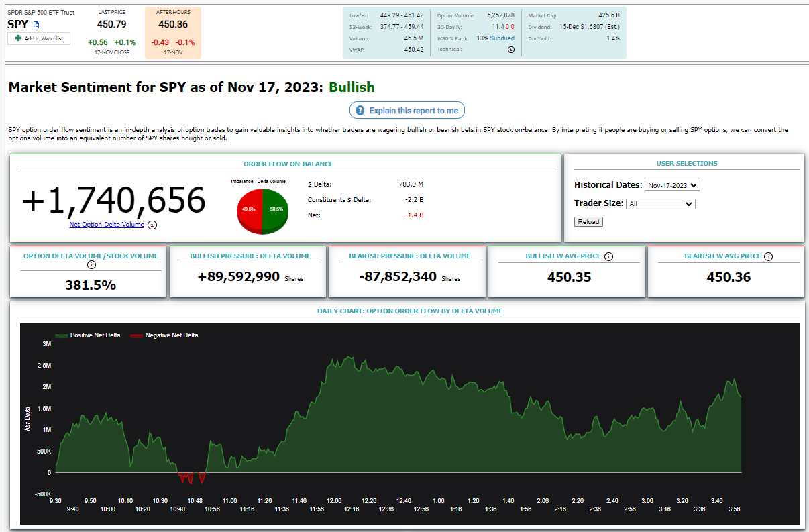Click the red 49.5% slice of the pie chart
This screenshot has width=809, height=532.
249,209
